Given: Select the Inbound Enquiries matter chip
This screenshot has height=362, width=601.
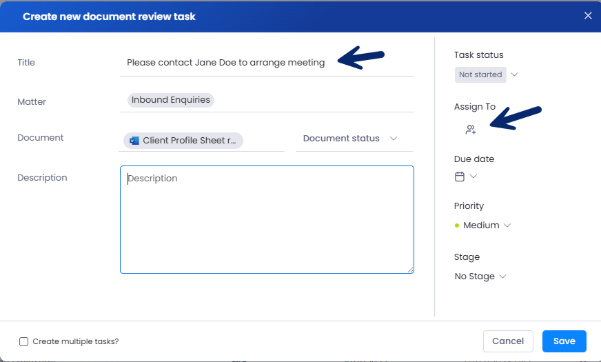Looking at the screenshot, I should [171, 100].
